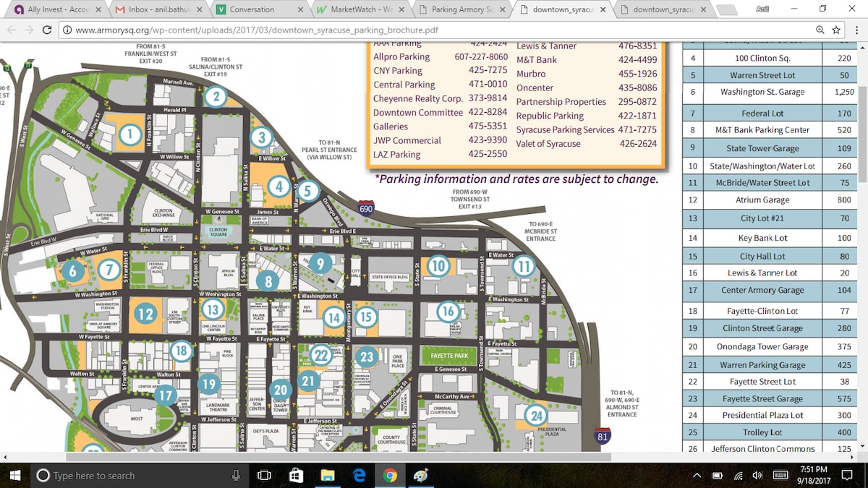The image size is (868, 488).
Task: Show hidden system tray icons
Action: coord(697,476)
